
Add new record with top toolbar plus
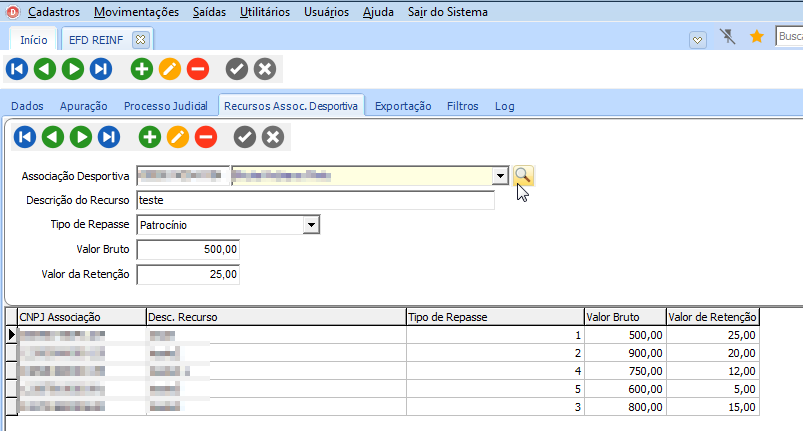[142, 69]
